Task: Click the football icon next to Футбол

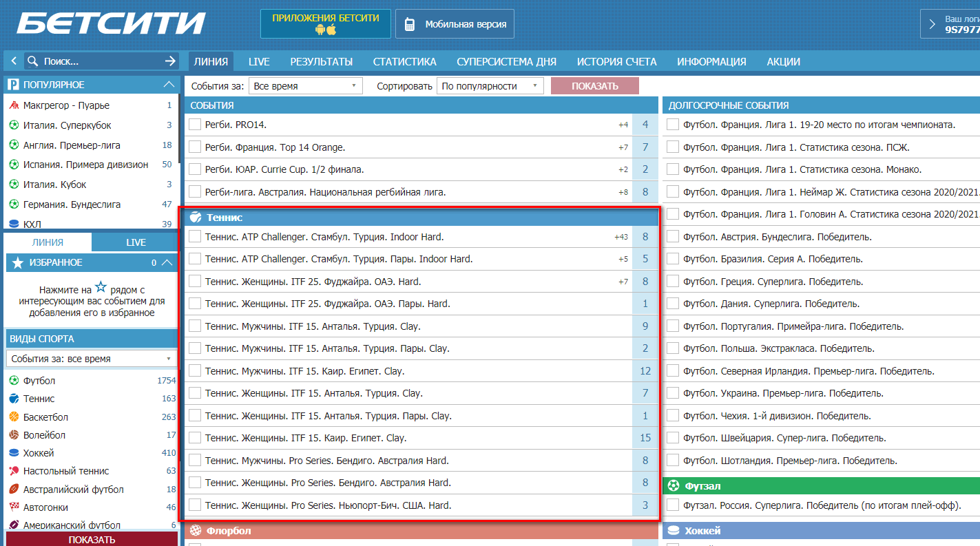Action: [14, 381]
